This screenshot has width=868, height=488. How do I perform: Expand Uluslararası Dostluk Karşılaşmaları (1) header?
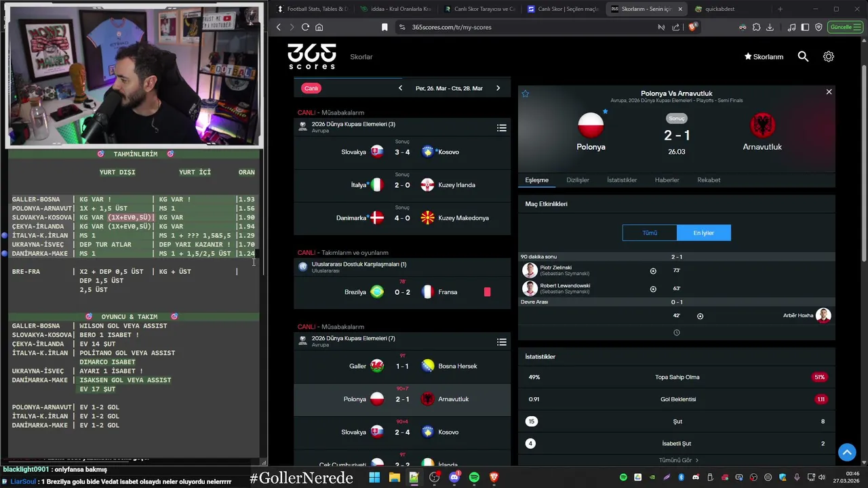[x=402, y=267]
